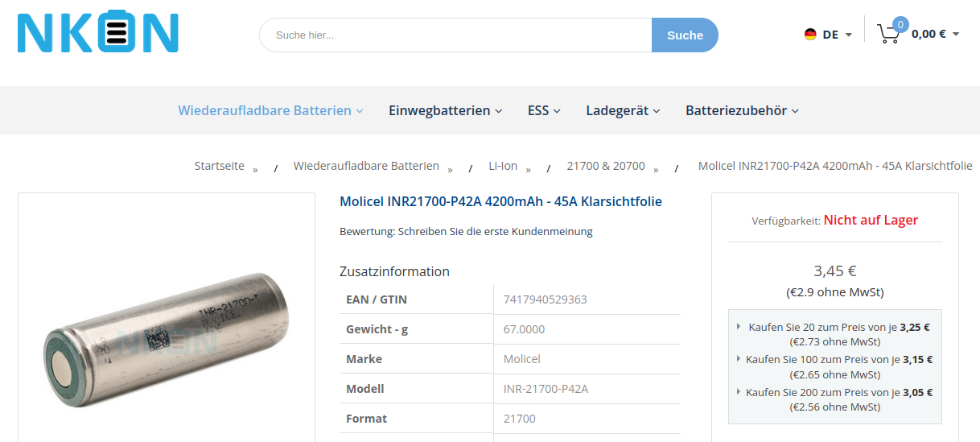The height and width of the screenshot is (442, 980).
Task: Navigate to Li-Ion breadcrumb
Action: 503,166
